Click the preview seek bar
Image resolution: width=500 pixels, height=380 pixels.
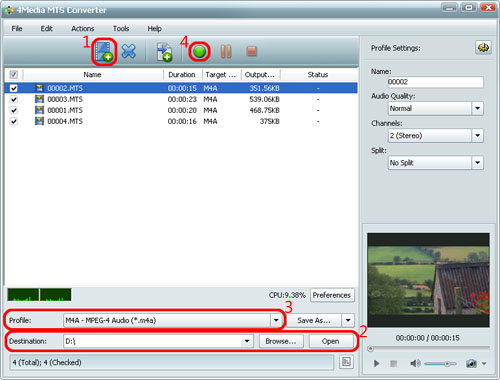[428, 349]
